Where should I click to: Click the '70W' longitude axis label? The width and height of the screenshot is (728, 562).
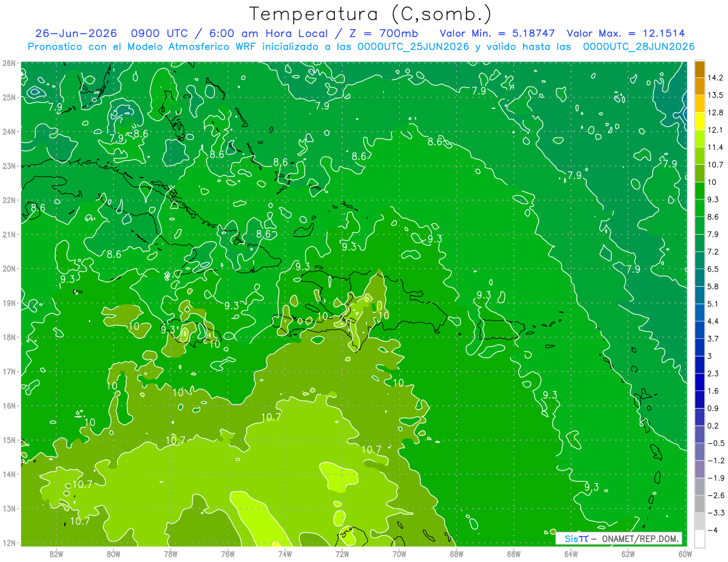399,554
